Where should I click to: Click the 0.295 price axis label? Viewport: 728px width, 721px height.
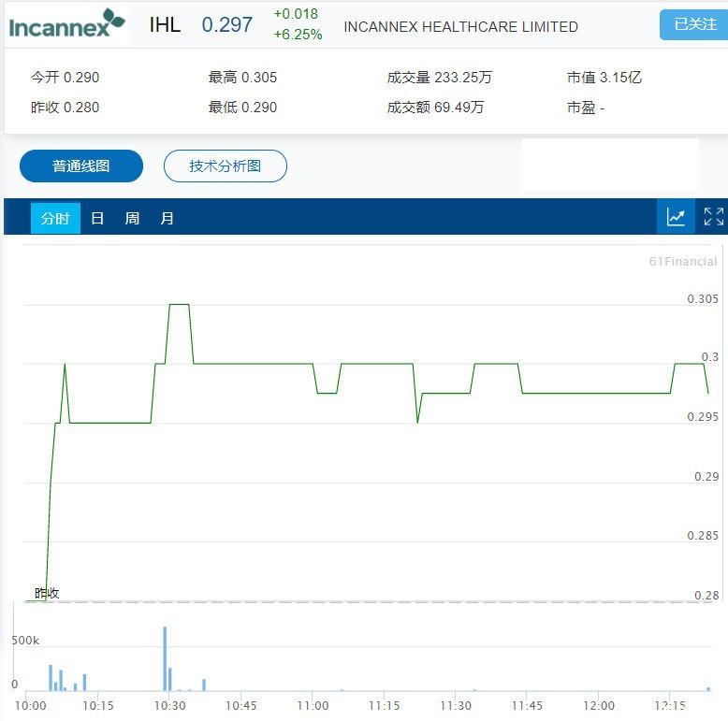click(x=703, y=417)
